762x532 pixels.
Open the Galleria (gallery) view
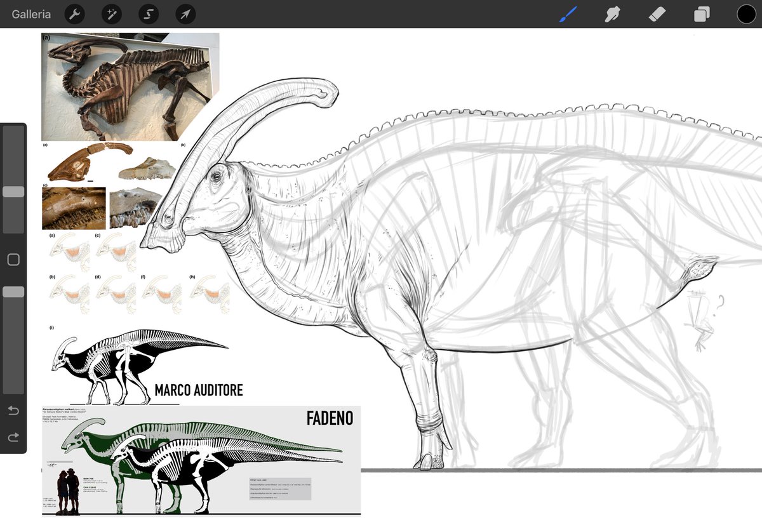pos(31,14)
